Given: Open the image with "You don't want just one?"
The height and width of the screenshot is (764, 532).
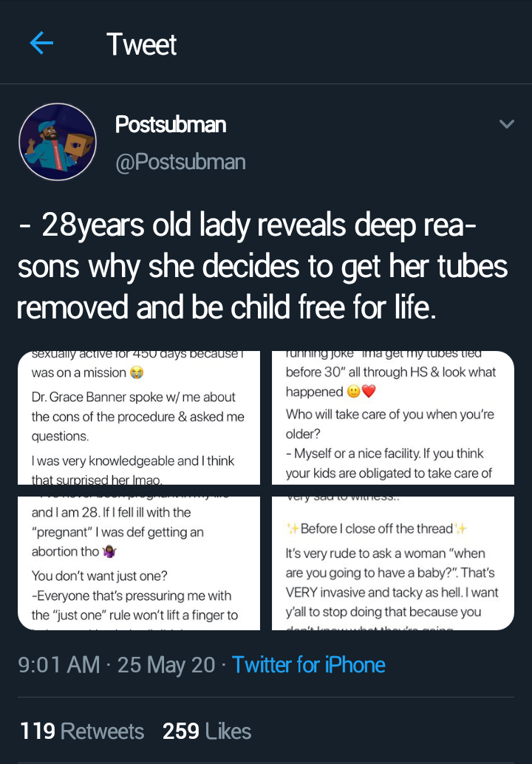Looking at the screenshot, I should tap(139, 562).
